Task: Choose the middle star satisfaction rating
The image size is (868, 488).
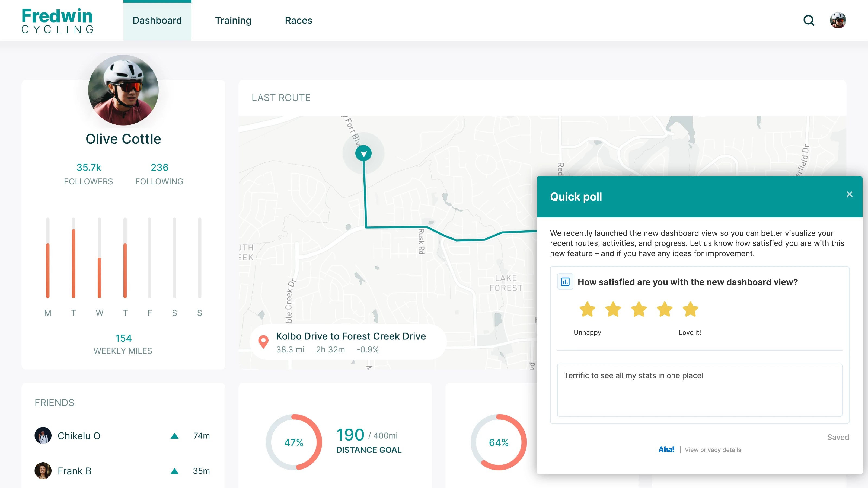Action: pos(639,309)
